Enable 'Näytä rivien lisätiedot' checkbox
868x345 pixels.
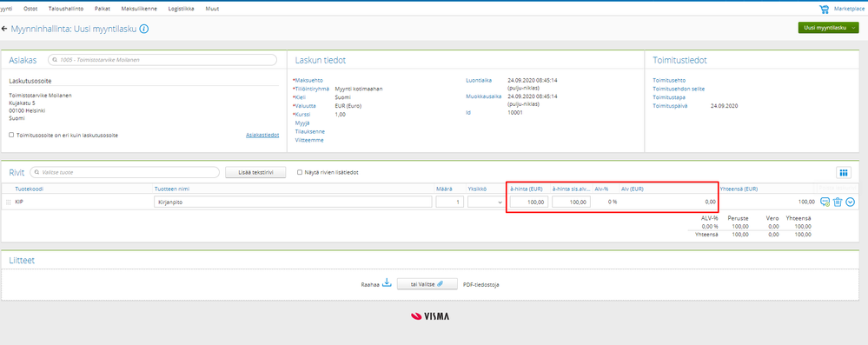[300, 172]
